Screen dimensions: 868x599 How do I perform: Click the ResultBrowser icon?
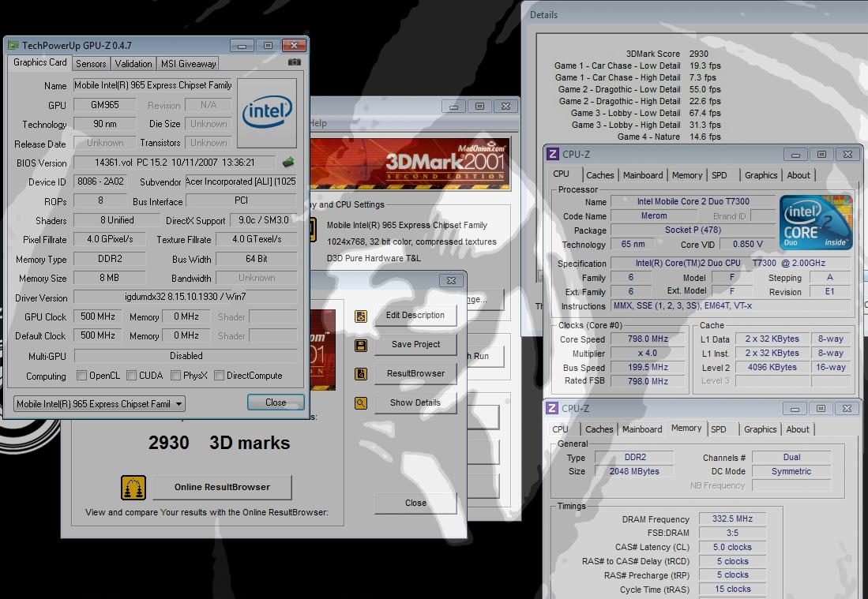click(x=361, y=374)
